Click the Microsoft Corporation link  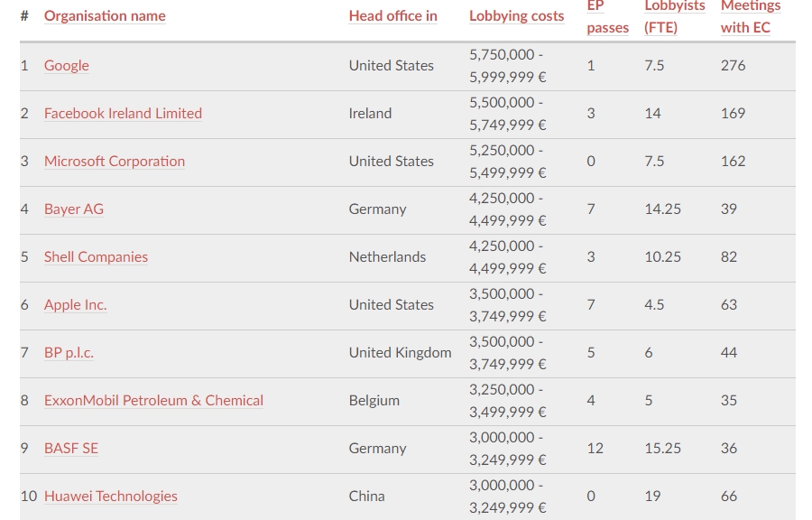[x=115, y=162]
